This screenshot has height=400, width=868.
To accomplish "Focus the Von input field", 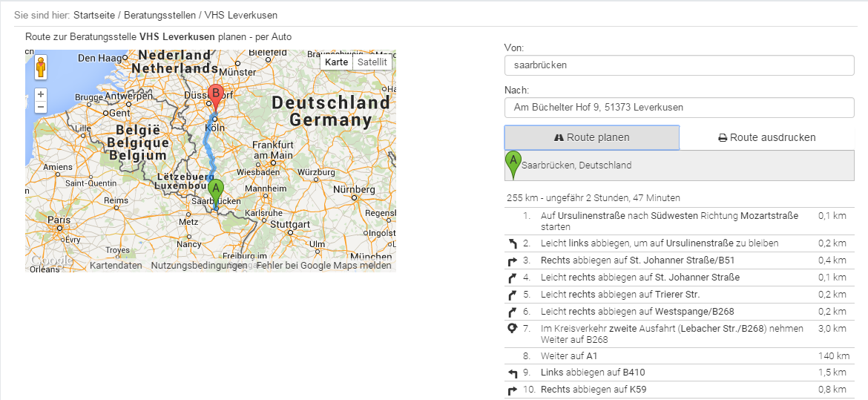I will (680, 65).
